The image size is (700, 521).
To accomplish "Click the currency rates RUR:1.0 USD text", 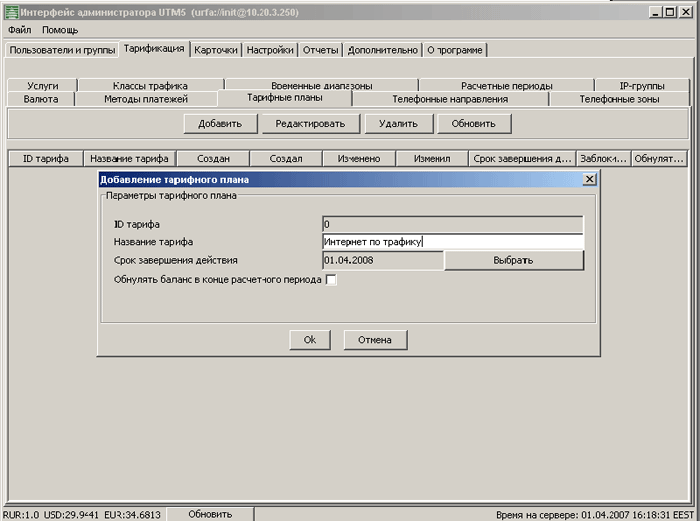I will [82, 515].
